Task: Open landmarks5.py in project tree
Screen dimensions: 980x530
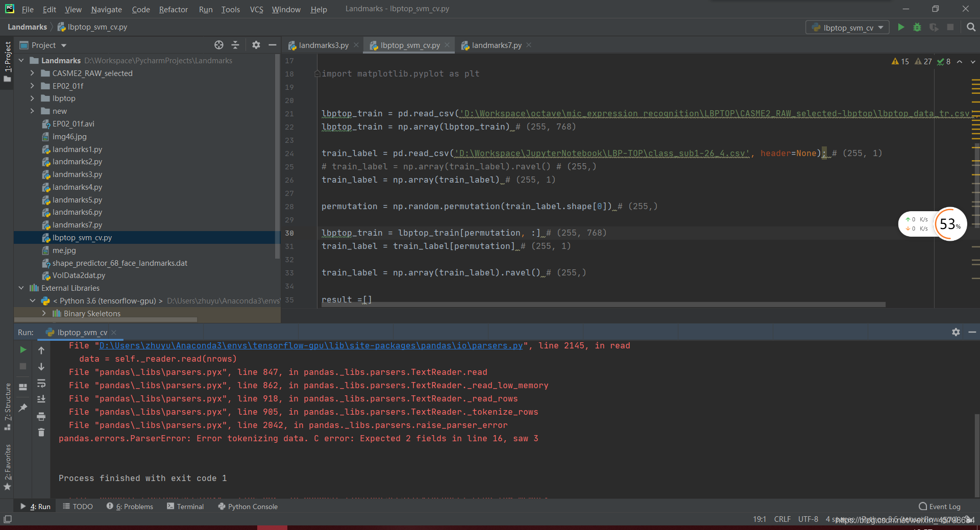Action: (77, 199)
